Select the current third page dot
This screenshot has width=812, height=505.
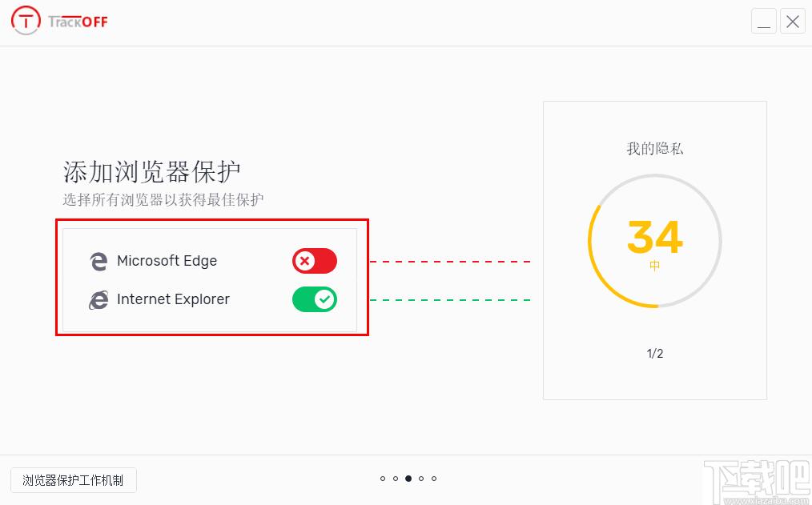pyautogui.click(x=408, y=479)
